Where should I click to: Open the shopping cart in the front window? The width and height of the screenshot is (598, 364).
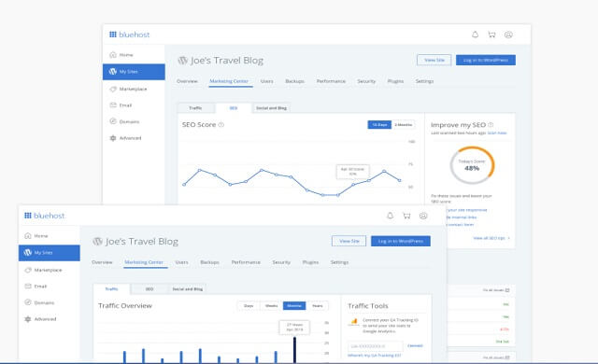pyautogui.click(x=406, y=216)
